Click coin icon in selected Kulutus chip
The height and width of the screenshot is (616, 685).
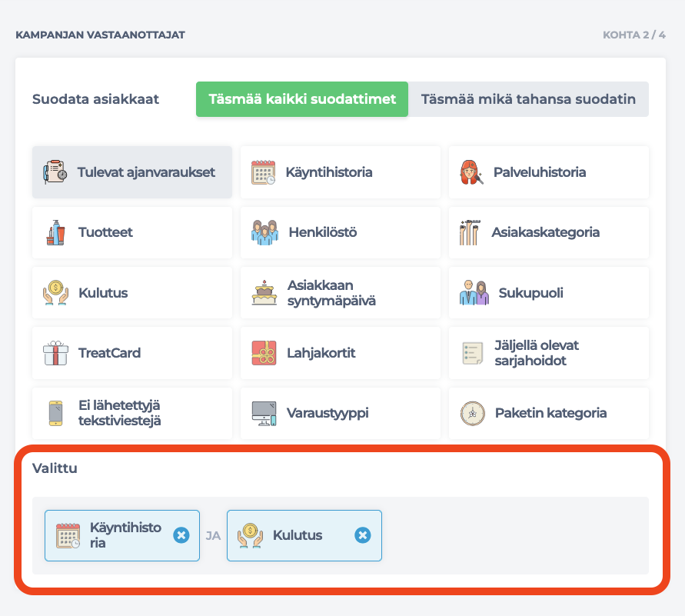251,535
